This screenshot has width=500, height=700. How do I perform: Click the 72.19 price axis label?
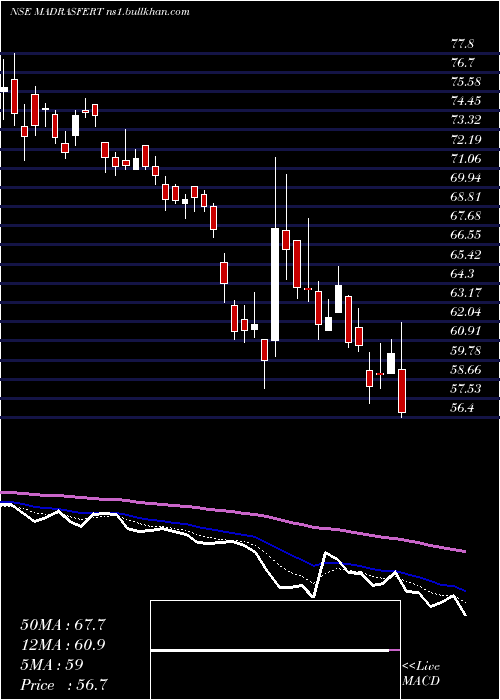click(x=466, y=140)
